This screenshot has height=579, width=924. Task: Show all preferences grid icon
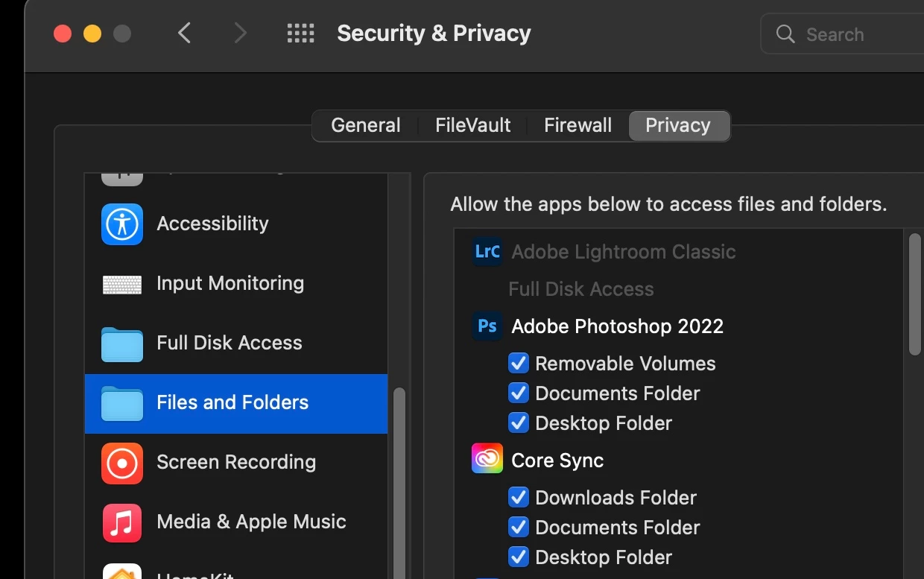click(x=300, y=34)
